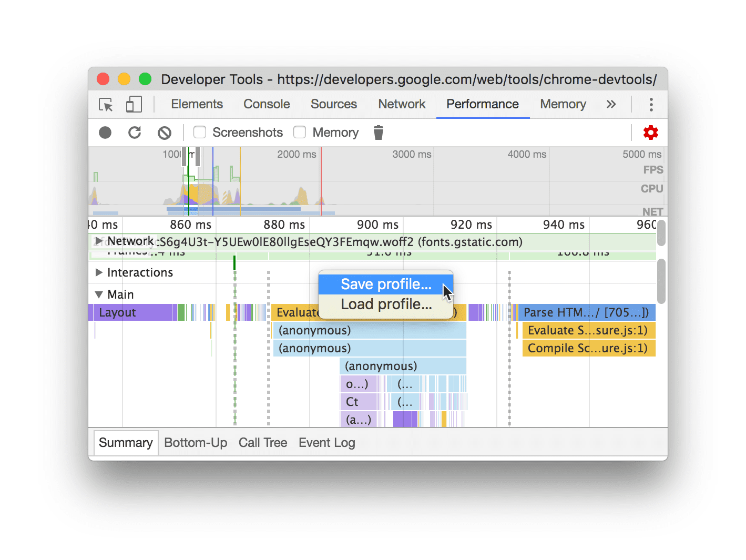
Task: Choose Save profile from the context menu
Action: [x=385, y=284]
